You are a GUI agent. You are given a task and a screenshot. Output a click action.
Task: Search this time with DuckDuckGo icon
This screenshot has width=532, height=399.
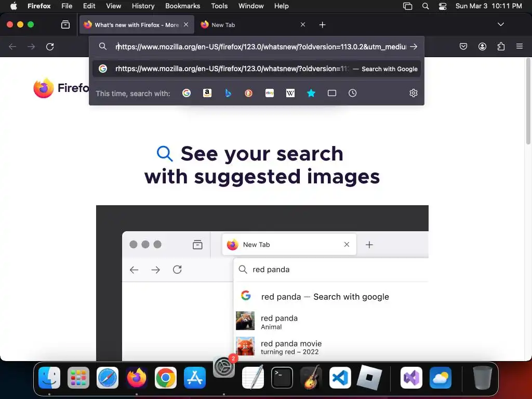point(249,93)
